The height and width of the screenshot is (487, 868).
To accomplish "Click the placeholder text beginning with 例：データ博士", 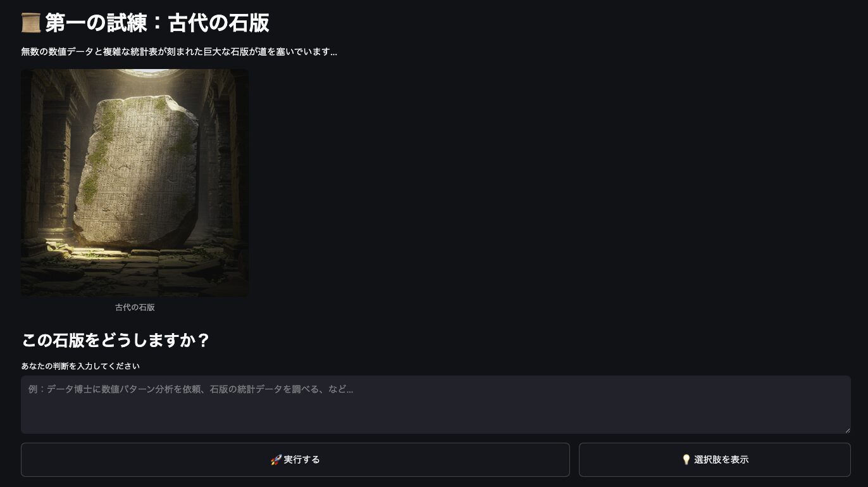I will pyautogui.click(x=190, y=389).
